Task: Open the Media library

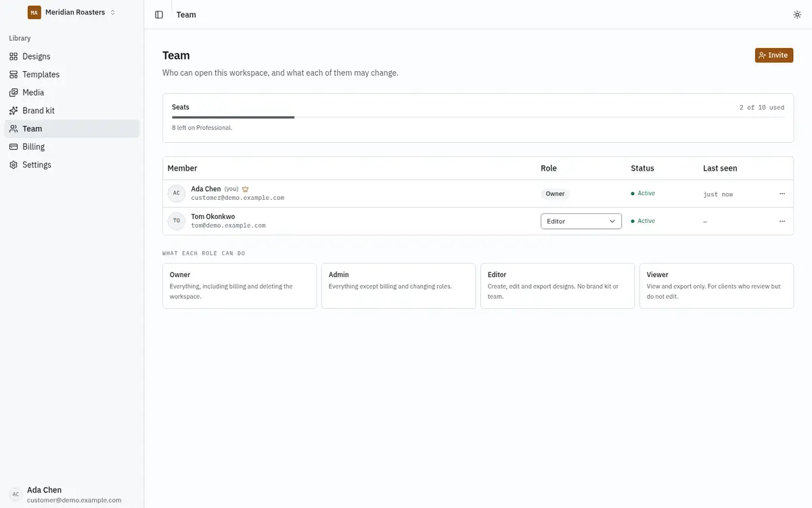Action: pos(72,93)
